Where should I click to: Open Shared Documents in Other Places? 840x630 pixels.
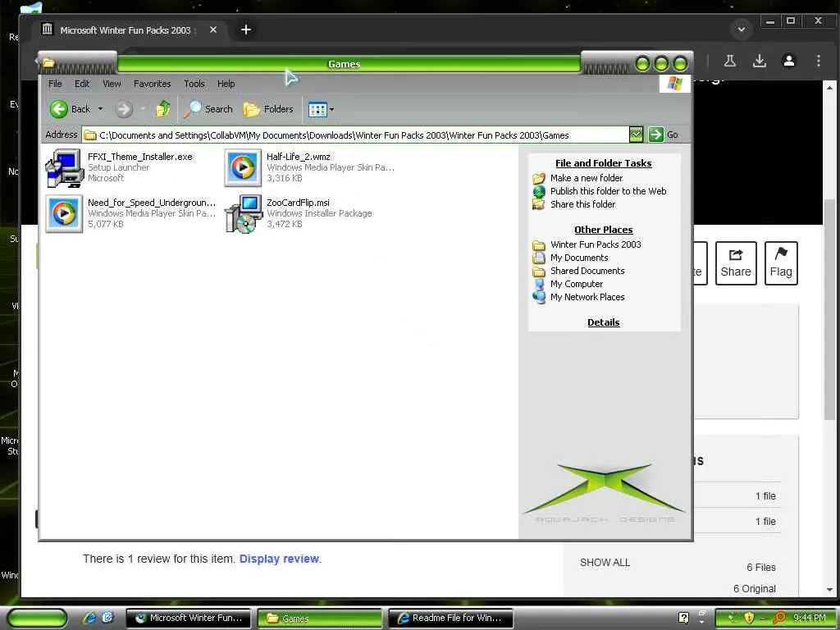(587, 271)
